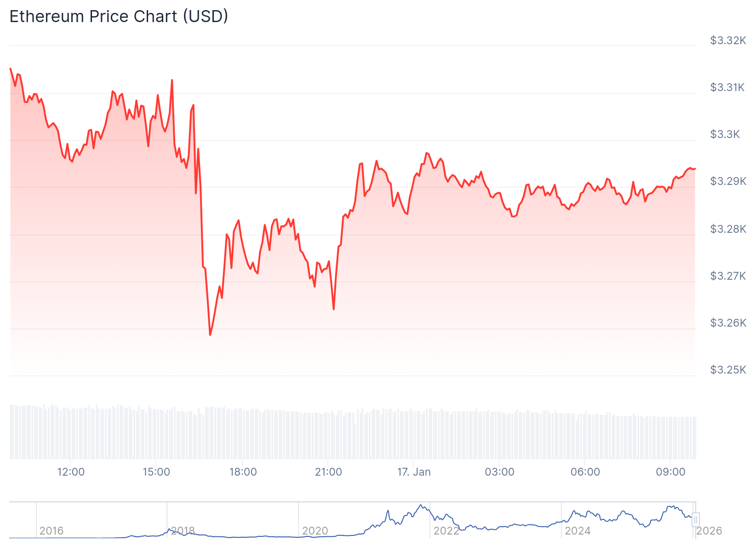756x552 pixels.
Task: Click the 2018 label in the navigator
Action: (x=183, y=531)
